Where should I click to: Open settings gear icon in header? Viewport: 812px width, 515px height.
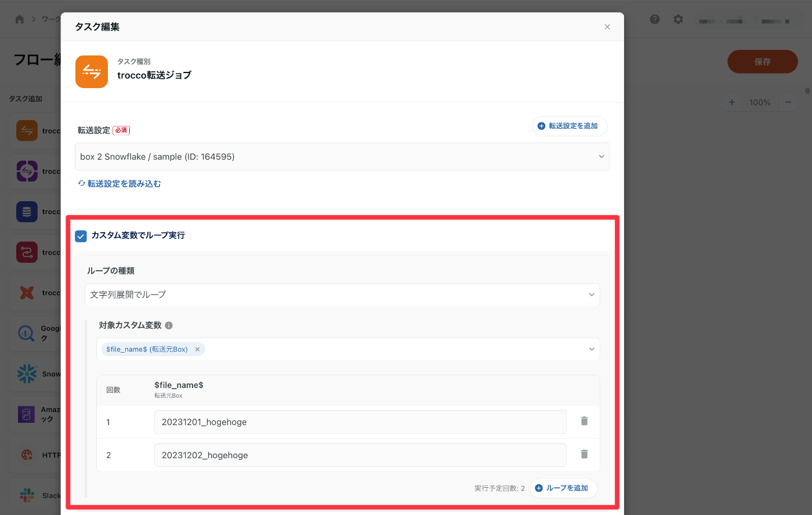click(678, 19)
